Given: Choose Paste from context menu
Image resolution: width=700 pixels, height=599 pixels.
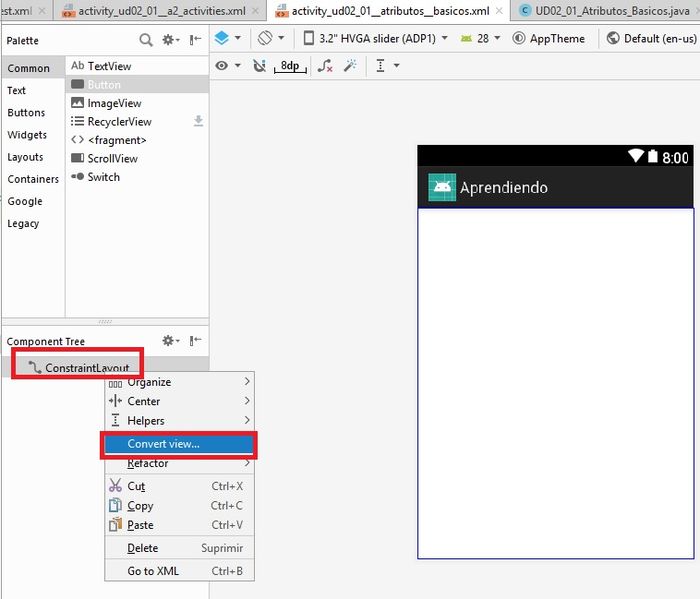Looking at the screenshot, I should [x=179, y=525].
